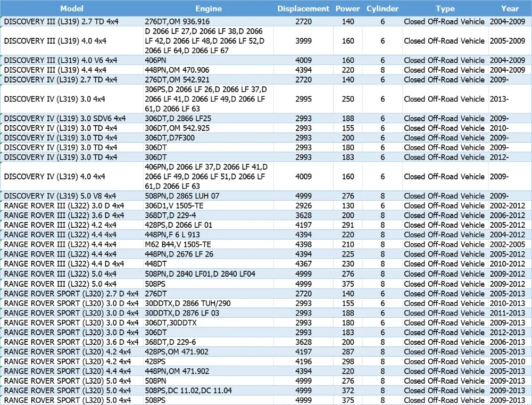The image size is (532, 405).
Task: Click the 406PN engine cell
Action: 209,60
